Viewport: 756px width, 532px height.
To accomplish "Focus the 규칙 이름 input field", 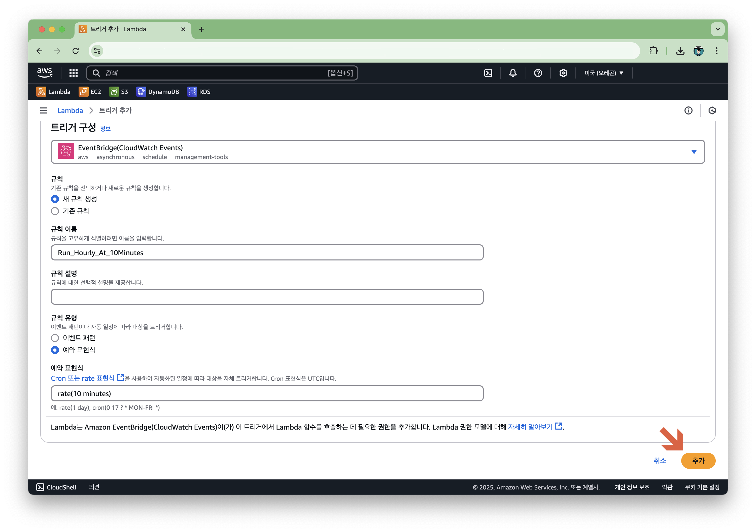I will pos(267,253).
